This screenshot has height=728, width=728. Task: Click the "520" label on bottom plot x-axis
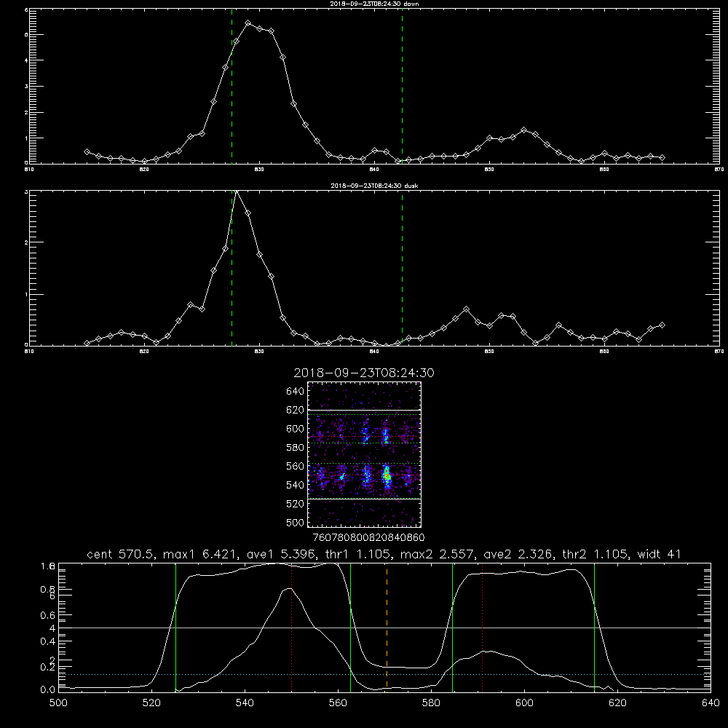point(151,703)
